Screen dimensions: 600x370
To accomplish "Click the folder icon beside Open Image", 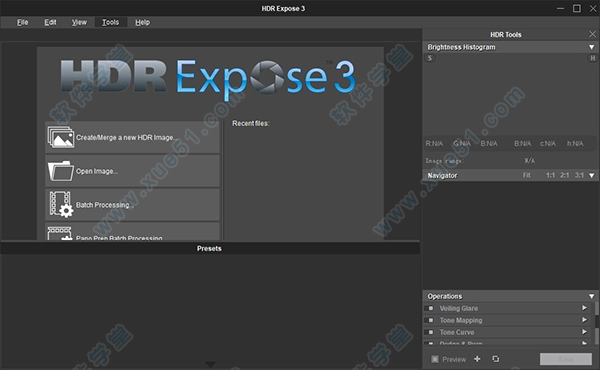I will pyautogui.click(x=60, y=171).
